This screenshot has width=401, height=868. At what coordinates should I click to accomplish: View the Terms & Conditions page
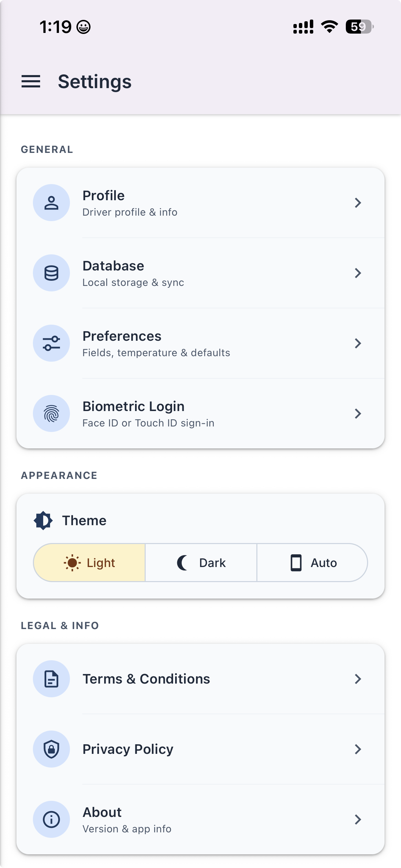(x=200, y=679)
